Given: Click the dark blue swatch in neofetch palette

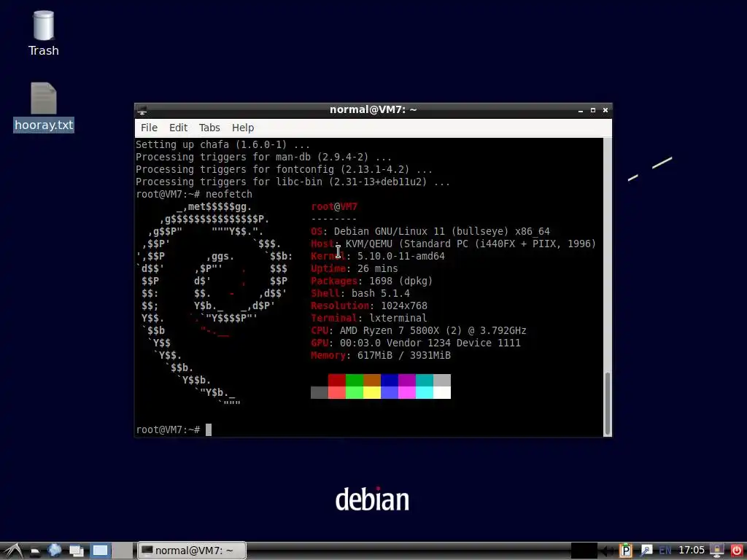Looking at the screenshot, I should [x=390, y=380].
